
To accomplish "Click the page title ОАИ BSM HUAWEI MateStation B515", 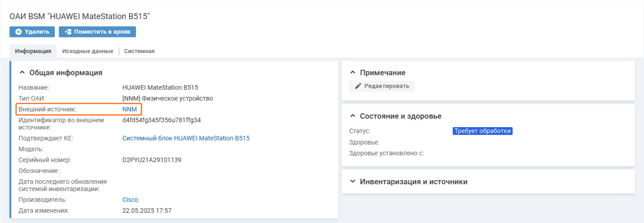I will 80,17.
